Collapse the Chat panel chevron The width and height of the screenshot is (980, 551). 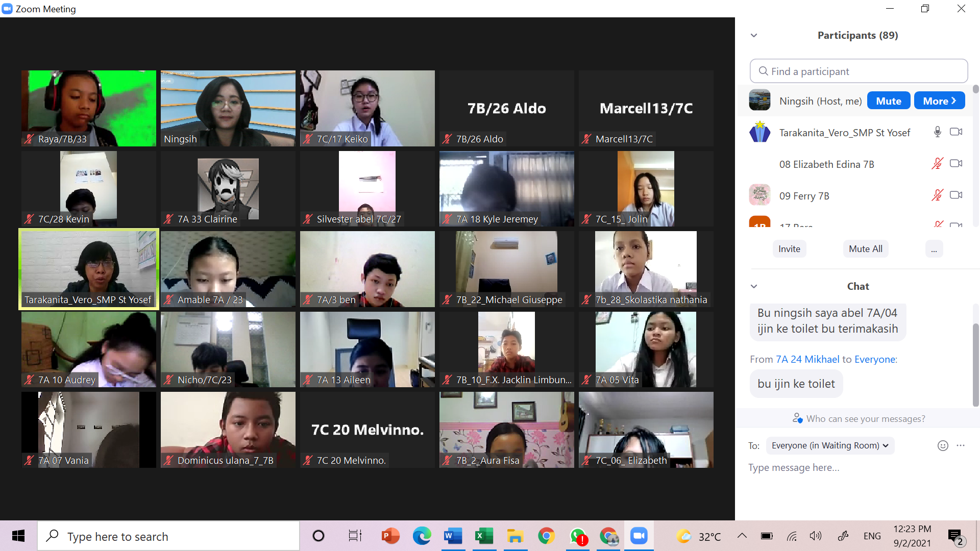click(x=754, y=286)
